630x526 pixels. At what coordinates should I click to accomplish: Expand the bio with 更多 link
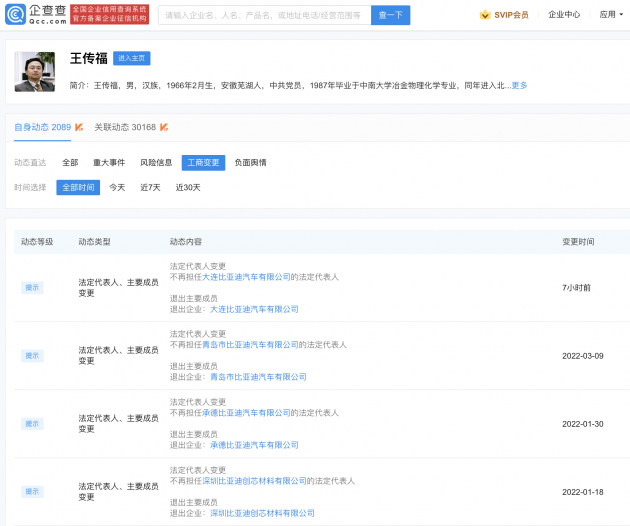click(x=519, y=85)
